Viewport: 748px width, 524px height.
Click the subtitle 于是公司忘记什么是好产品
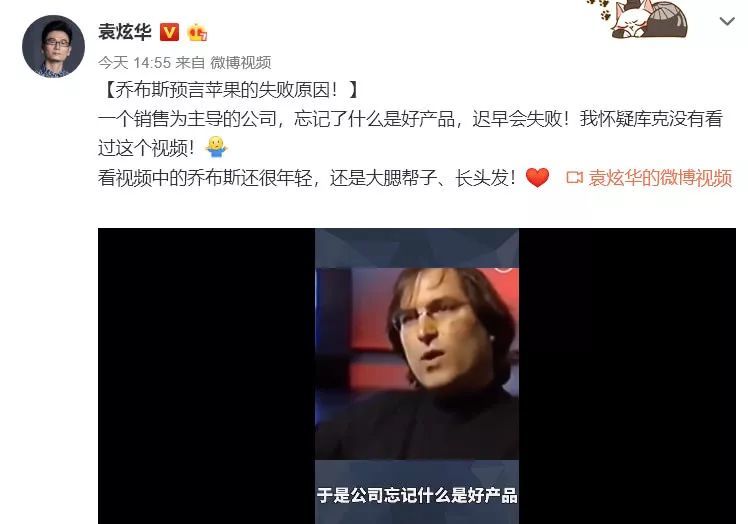417,495
